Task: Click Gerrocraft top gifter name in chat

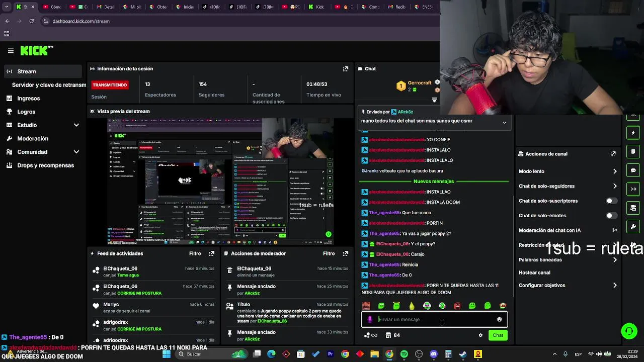Action: tap(419, 83)
